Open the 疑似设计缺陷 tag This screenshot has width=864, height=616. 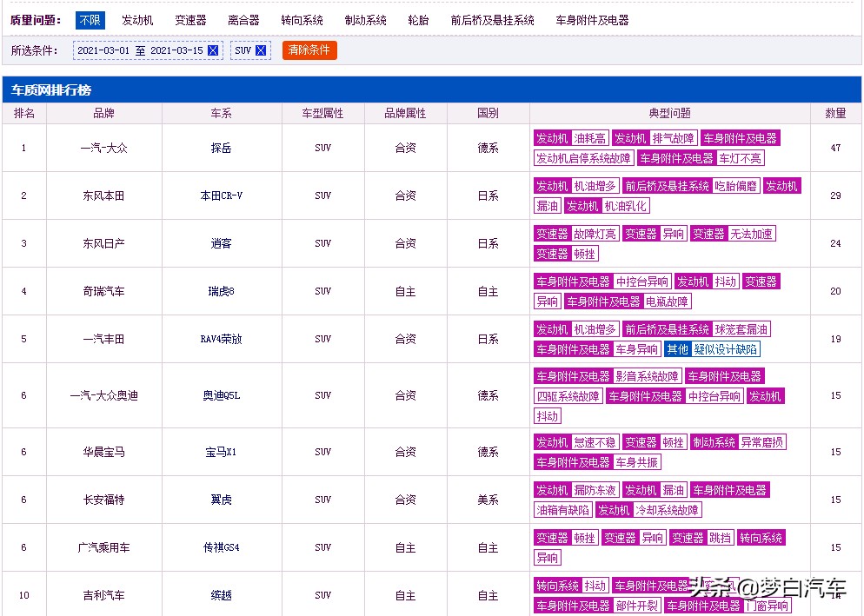click(726, 349)
